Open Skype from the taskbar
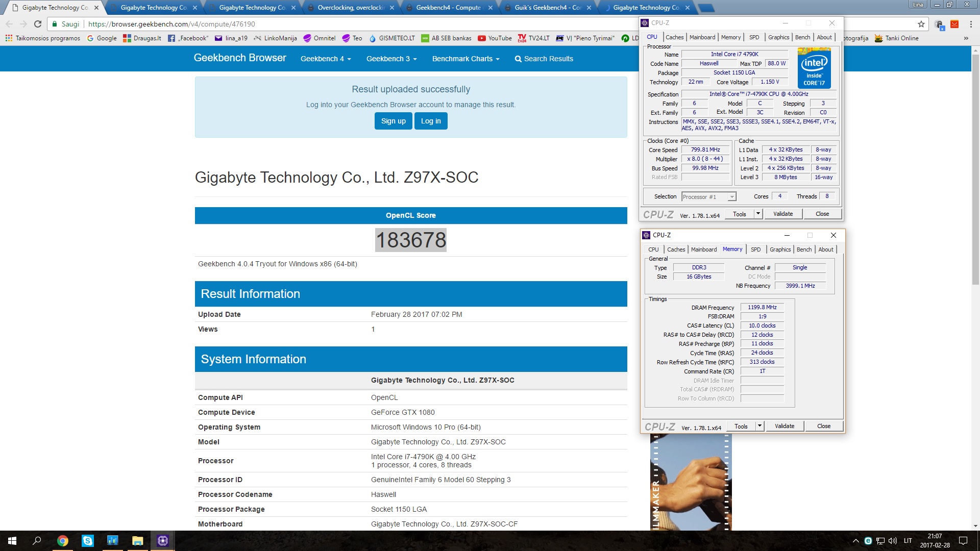 point(87,541)
